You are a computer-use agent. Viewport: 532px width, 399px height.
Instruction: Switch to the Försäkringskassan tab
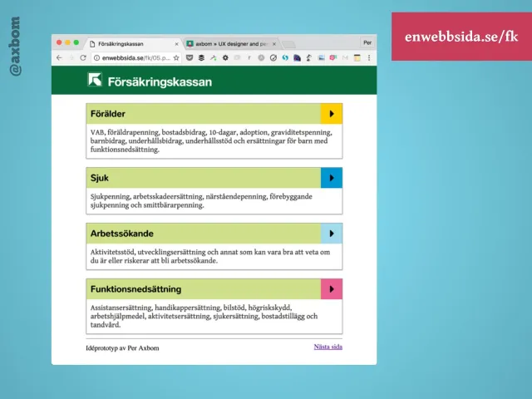[134, 44]
